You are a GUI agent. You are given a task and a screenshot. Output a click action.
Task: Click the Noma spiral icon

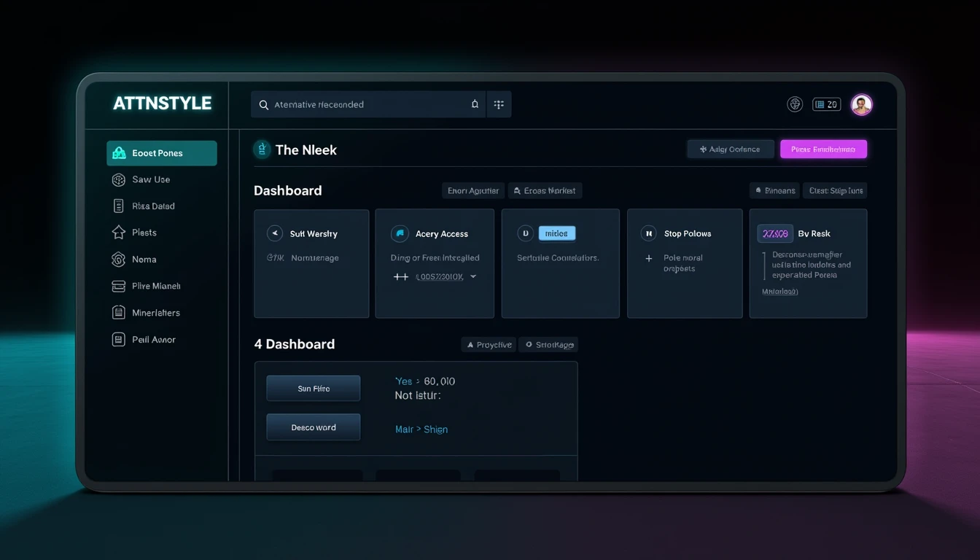118,259
